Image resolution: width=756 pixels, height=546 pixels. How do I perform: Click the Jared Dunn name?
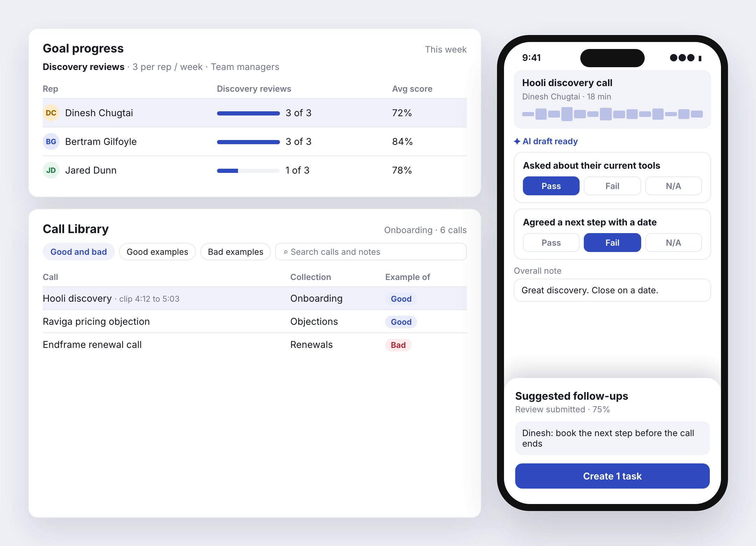(x=91, y=170)
